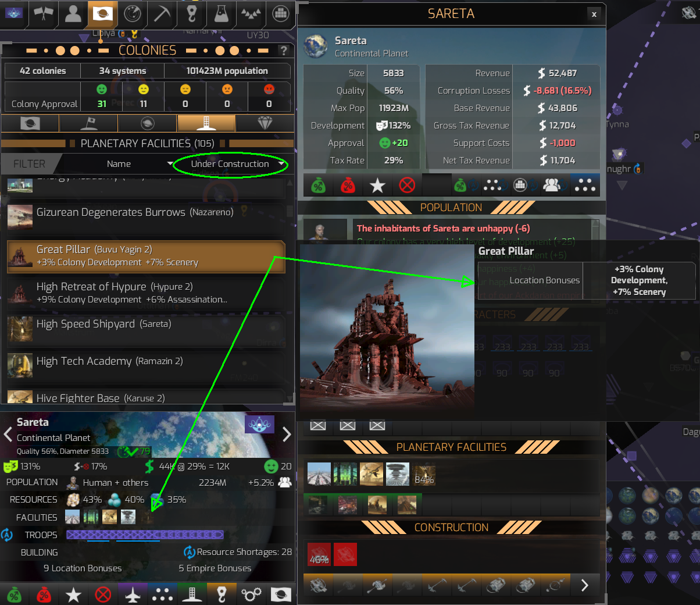Viewport: 700px width, 605px height.
Task: Click the gears icon in bottom toolbar
Action: coord(251,595)
